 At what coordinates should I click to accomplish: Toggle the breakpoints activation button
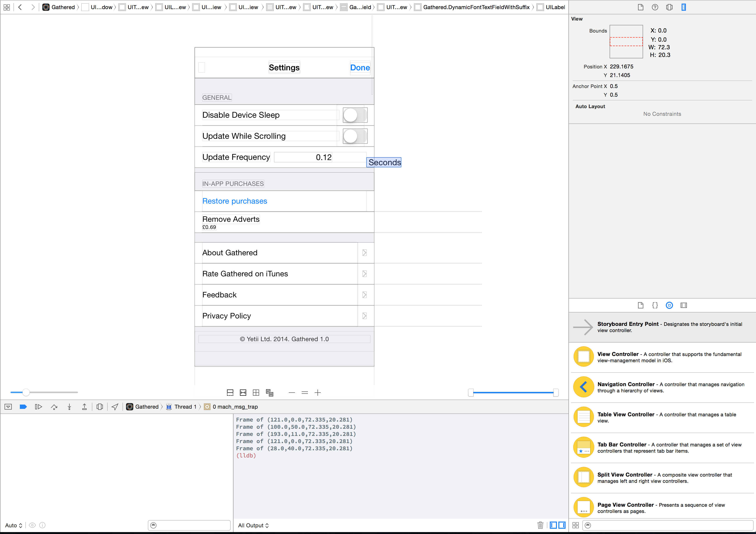click(x=23, y=406)
